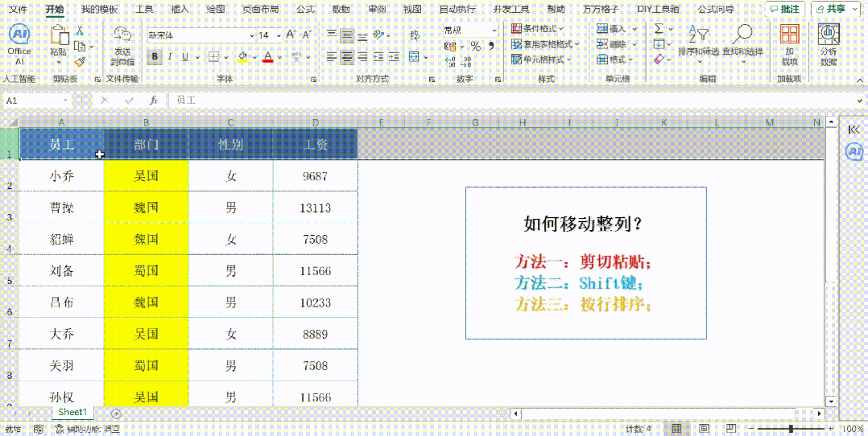Viewport: 868px width, 436px height.
Task: Click the orientation angle text icon
Action: point(378,35)
